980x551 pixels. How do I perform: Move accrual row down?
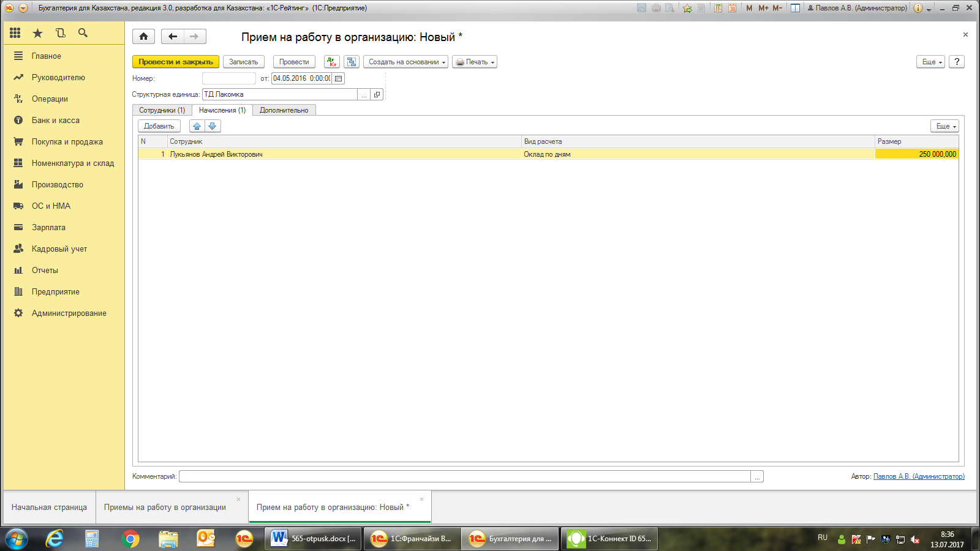pyautogui.click(x=213, y=126)
